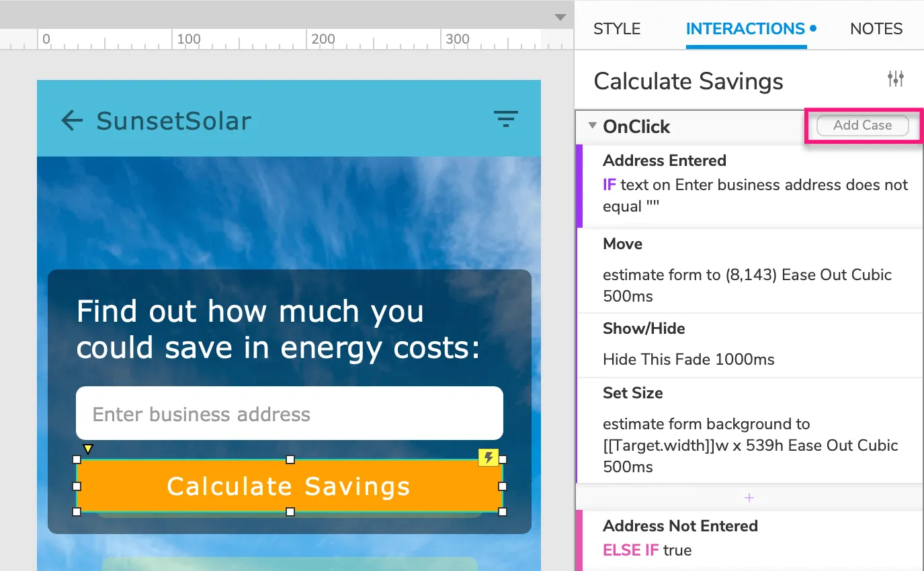
Task: Open the interaction settings sliders icon
Action: pyautogui.click(x=895, y=79)
